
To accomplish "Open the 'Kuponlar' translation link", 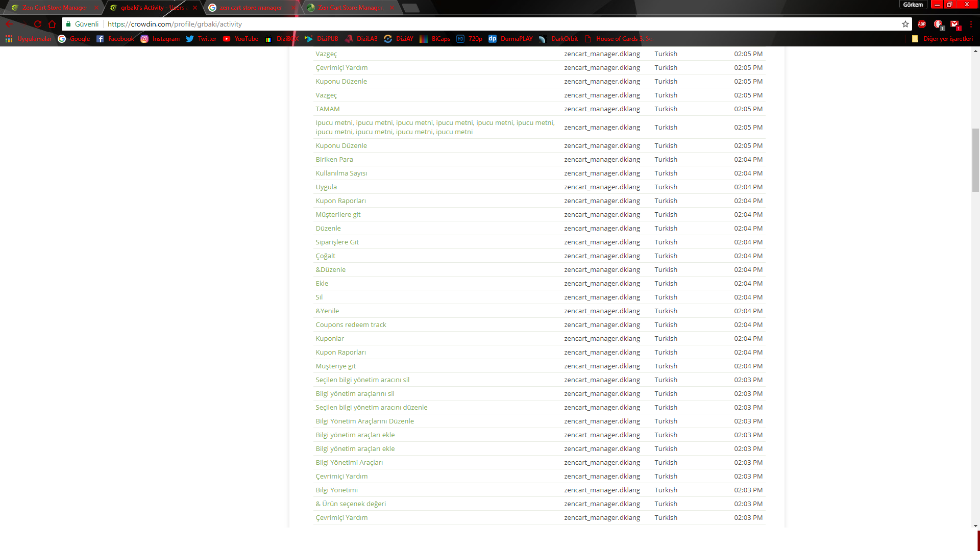I will tap(330, 338).
